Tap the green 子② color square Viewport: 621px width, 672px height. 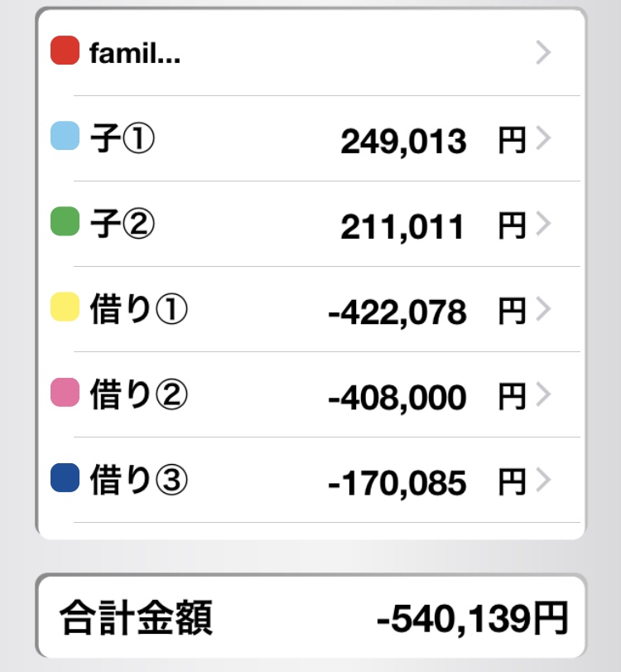click(65, 222)
